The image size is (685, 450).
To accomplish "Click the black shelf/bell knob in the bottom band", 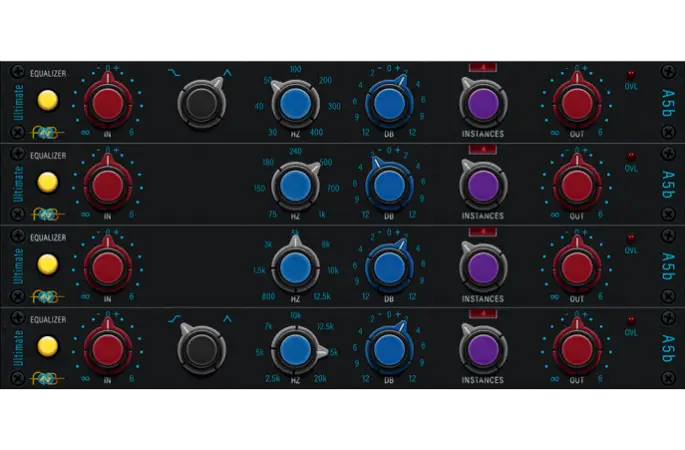I will (201, 349).
